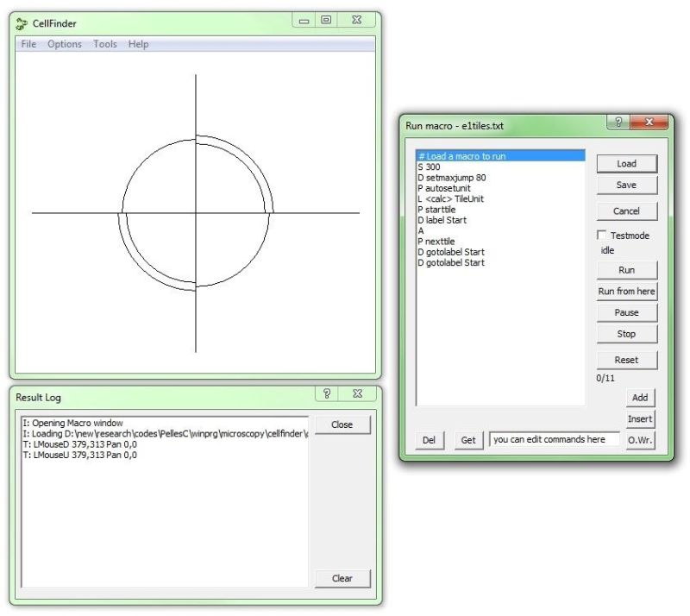This screenshot has height=616, width=690.
Task: Click the 'I: Loading D:\new\research' log entry
Action: 165,434
